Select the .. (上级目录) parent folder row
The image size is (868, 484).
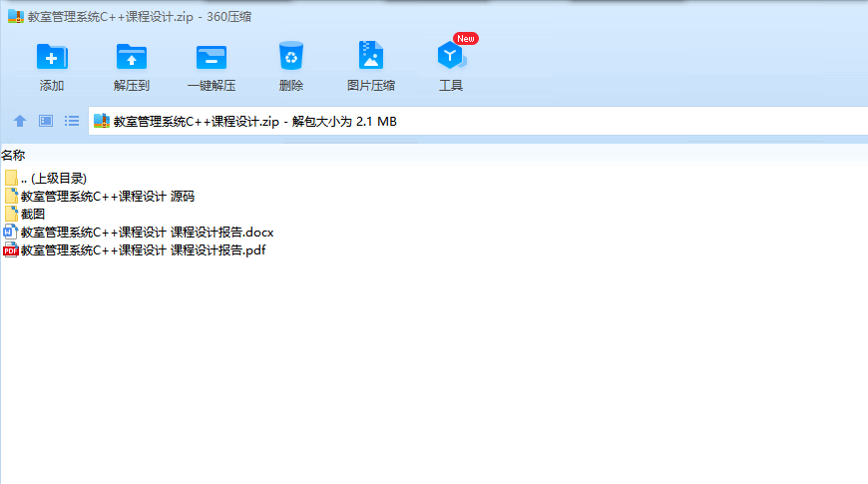pos(45,178)
